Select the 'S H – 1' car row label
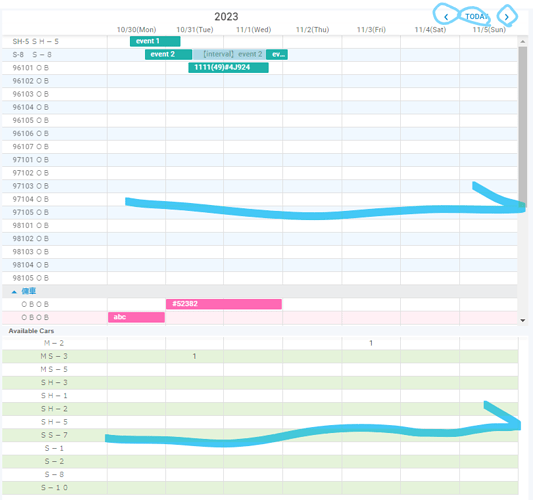533x500 pixels. pos(54,396)
